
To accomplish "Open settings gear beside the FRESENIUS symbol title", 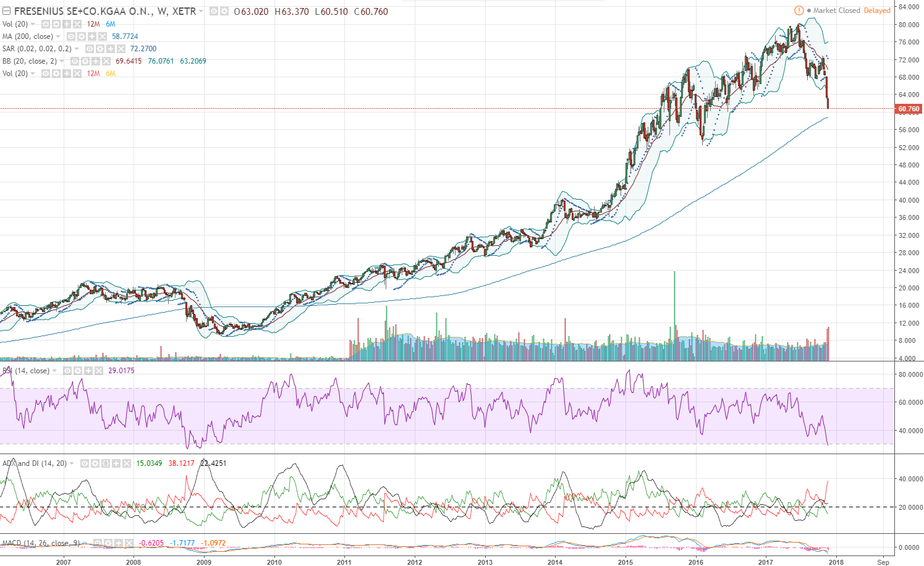I will (224, 11).
